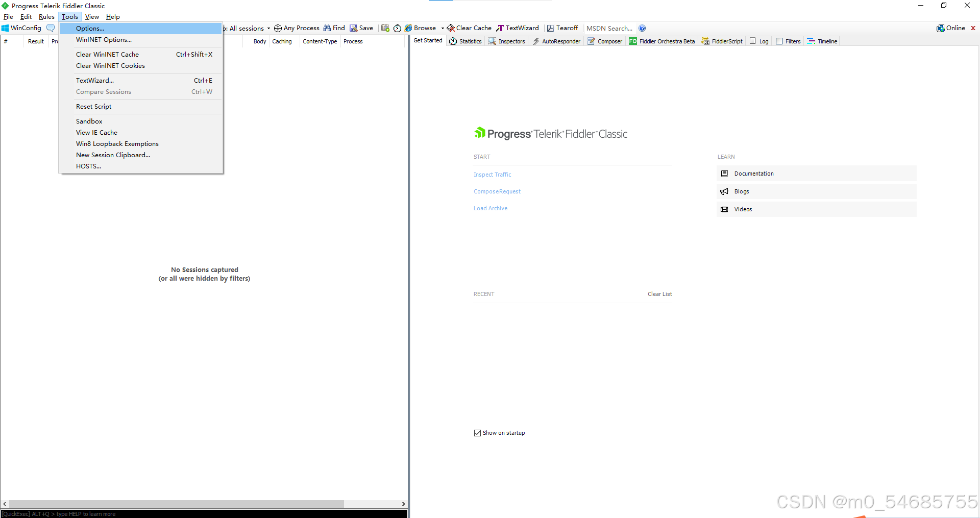Sort by the Result column header
980x518 pixels.
(36, 41)
